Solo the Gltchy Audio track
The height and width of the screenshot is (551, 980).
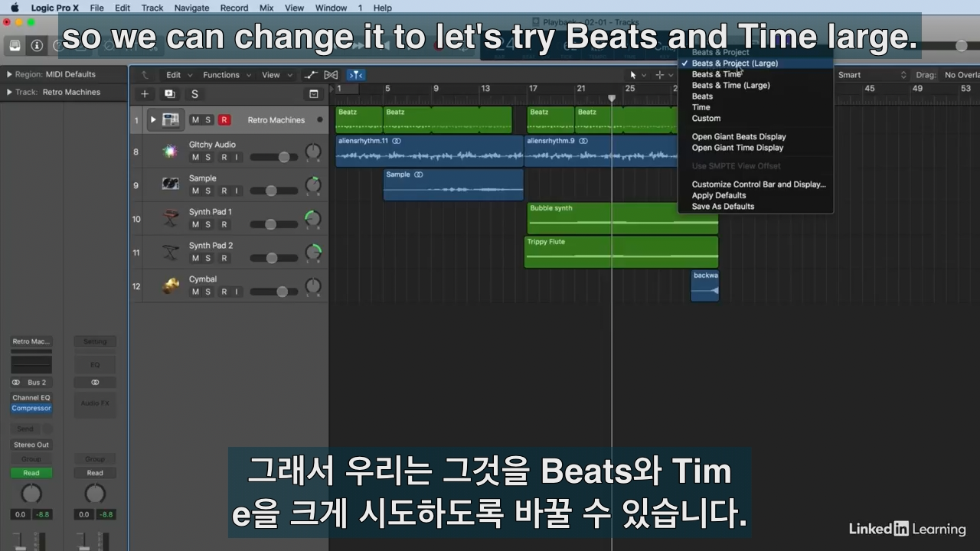(207, 157)
